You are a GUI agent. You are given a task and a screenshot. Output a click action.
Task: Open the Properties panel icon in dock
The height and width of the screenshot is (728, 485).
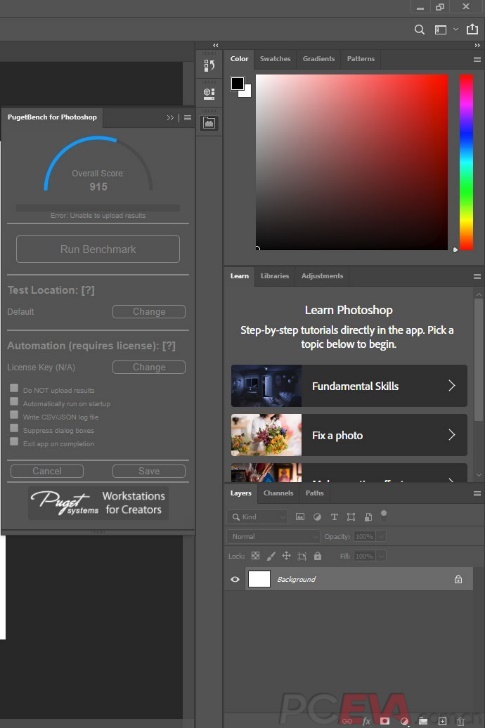pos(209,94)
